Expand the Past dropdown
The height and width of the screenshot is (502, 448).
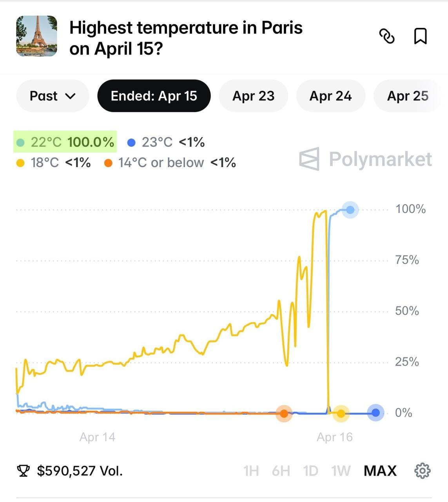53,96
